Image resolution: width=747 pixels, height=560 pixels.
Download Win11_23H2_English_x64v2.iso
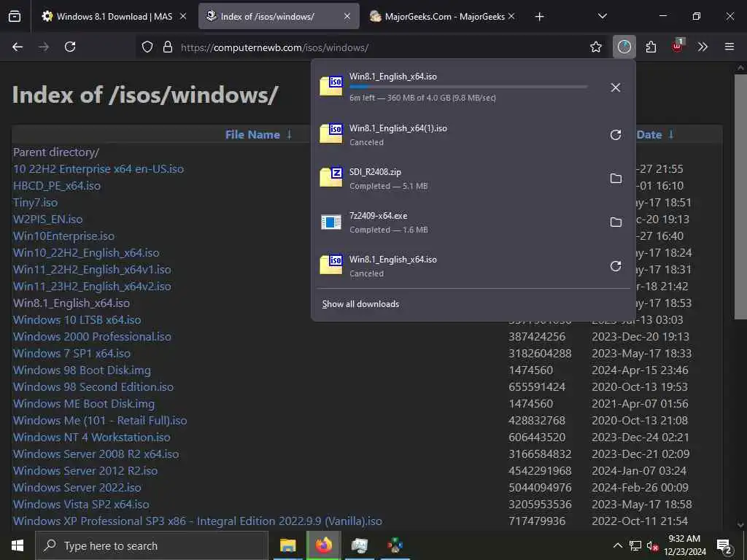tap(92, 286)
